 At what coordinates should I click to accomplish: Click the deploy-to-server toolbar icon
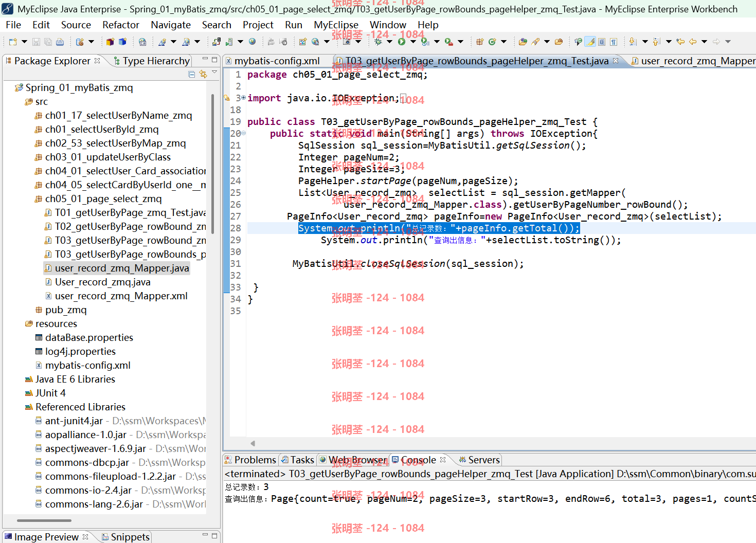[217, 42]
